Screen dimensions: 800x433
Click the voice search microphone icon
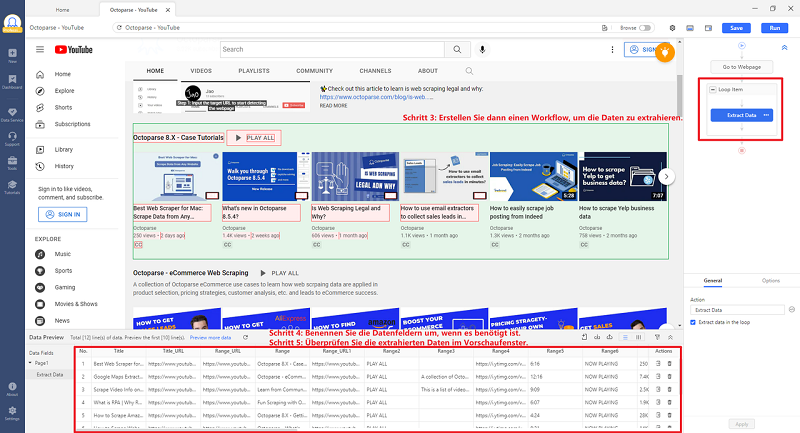482,49
